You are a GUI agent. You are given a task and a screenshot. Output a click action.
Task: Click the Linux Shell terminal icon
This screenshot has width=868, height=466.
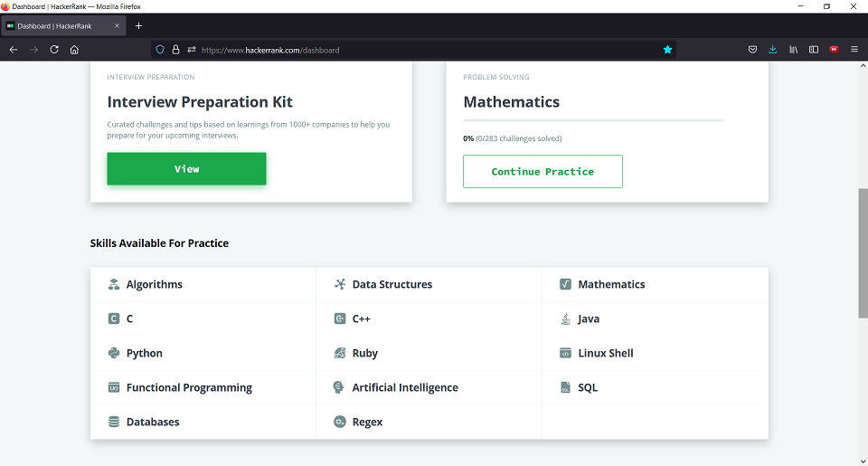click(x=565, y=353)
